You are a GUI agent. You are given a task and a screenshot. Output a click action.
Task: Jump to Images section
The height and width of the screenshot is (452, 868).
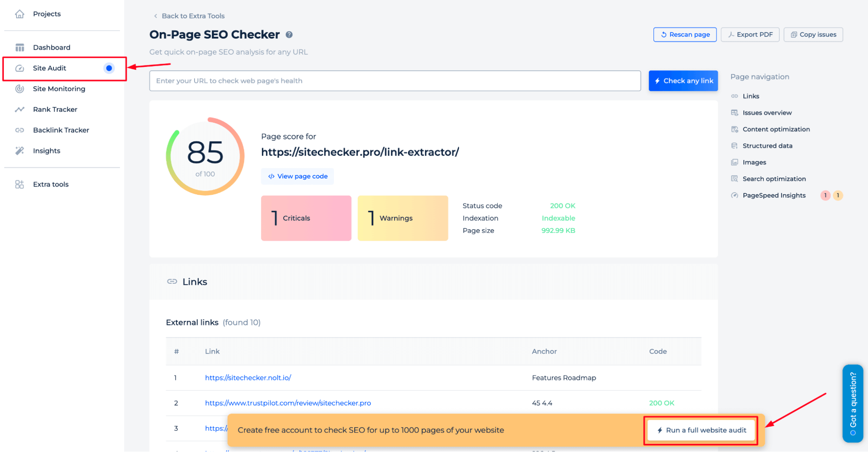(754, 162)
